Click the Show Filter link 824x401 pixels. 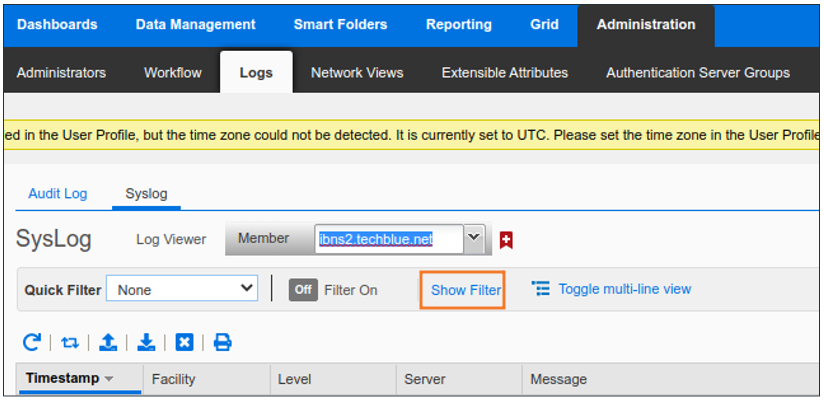(465, 290)
